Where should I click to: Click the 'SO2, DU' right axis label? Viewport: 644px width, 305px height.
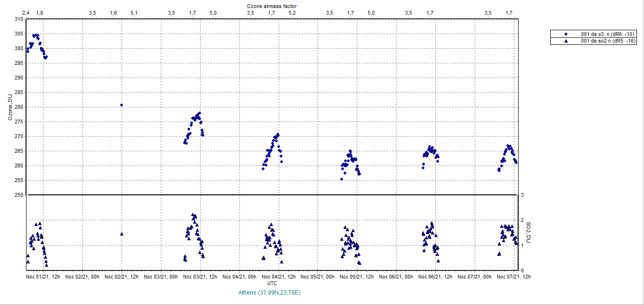529,233
